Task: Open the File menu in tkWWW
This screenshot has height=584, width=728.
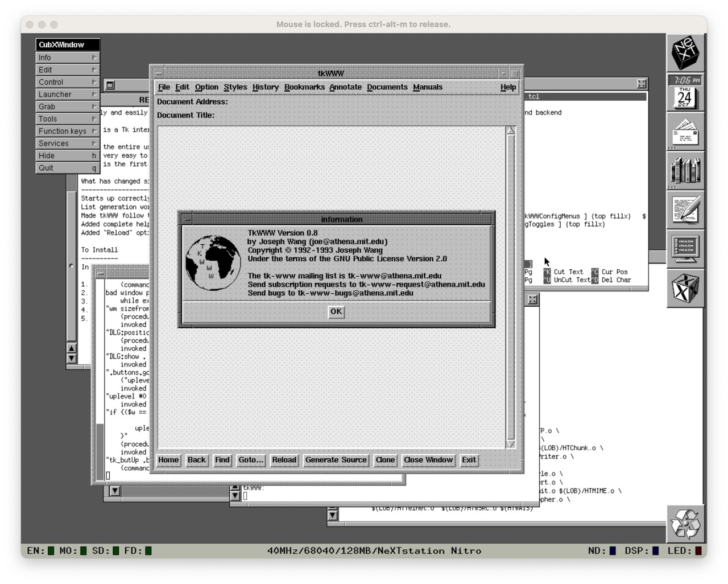Action: coord(164,87)
